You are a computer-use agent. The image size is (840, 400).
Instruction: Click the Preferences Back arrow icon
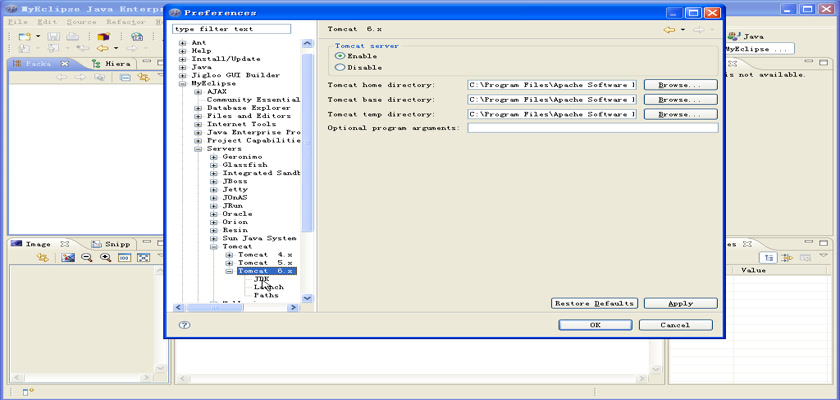pyautogui.click(x=669, y=29)
